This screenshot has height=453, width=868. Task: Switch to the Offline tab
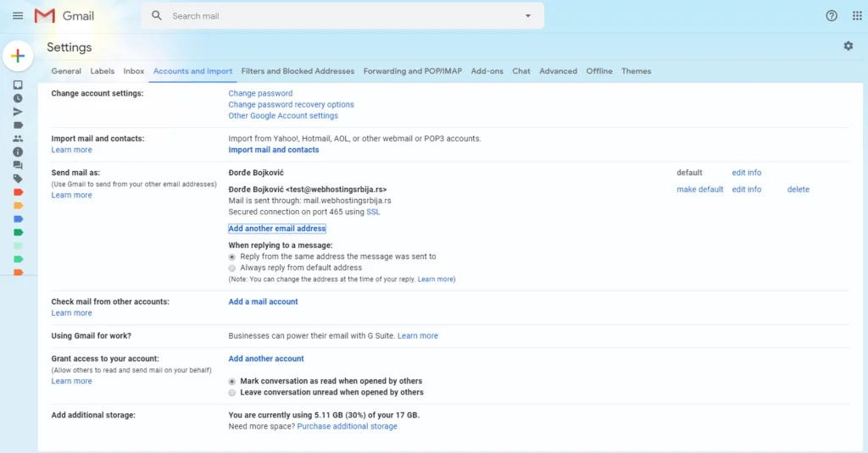pos(599,71)
